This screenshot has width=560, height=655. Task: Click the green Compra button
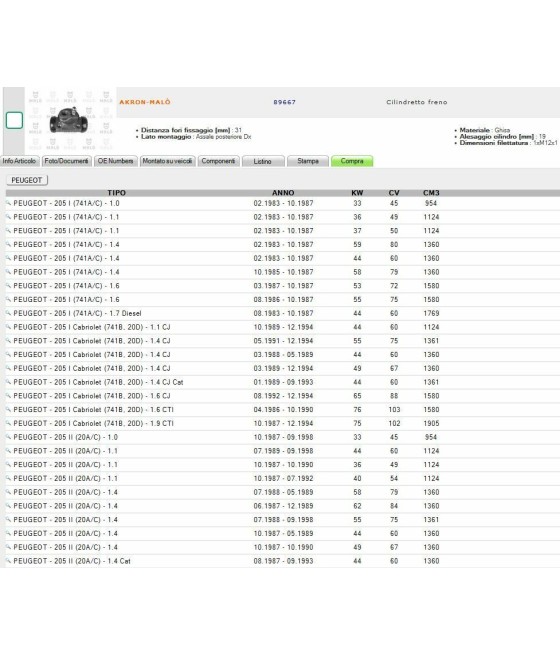pos(352,161)
